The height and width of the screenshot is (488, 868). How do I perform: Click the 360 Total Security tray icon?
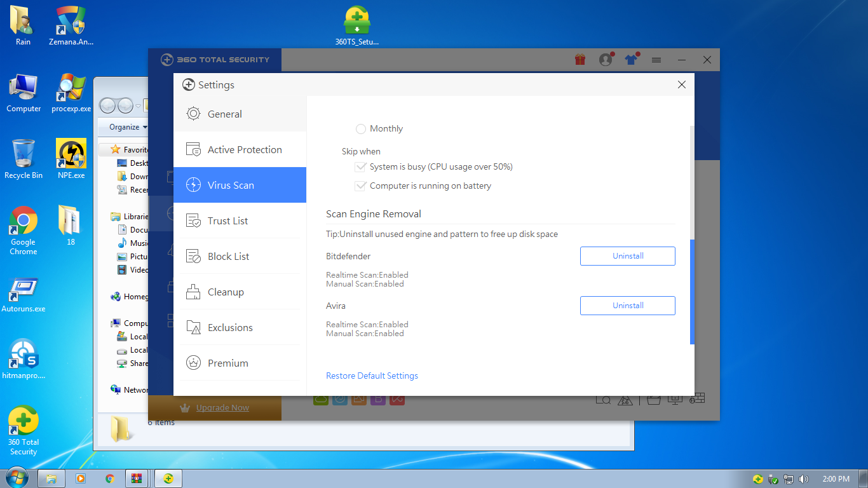(758, 479)
